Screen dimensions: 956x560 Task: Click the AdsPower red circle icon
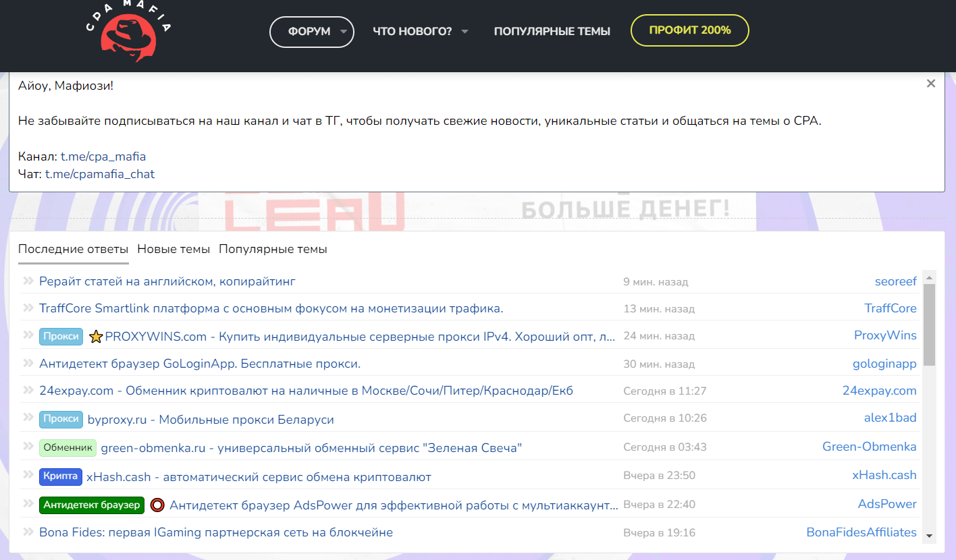157,504
